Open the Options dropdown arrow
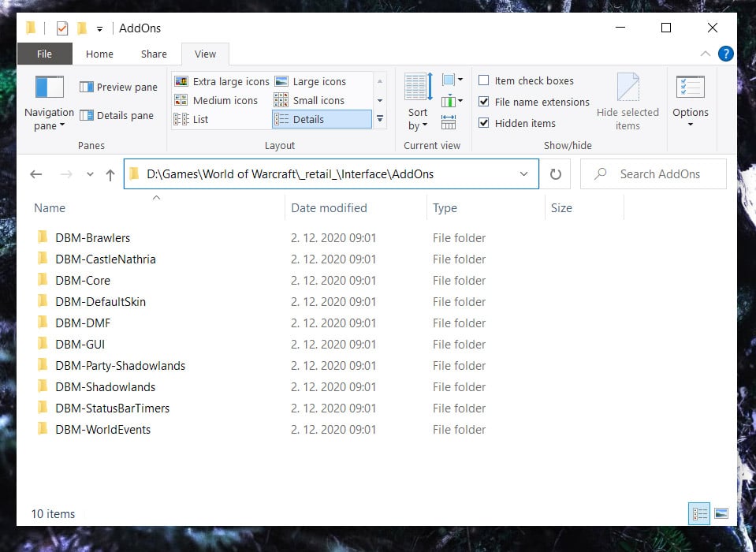This screenshot has height=552, width=756. [691, 125]
